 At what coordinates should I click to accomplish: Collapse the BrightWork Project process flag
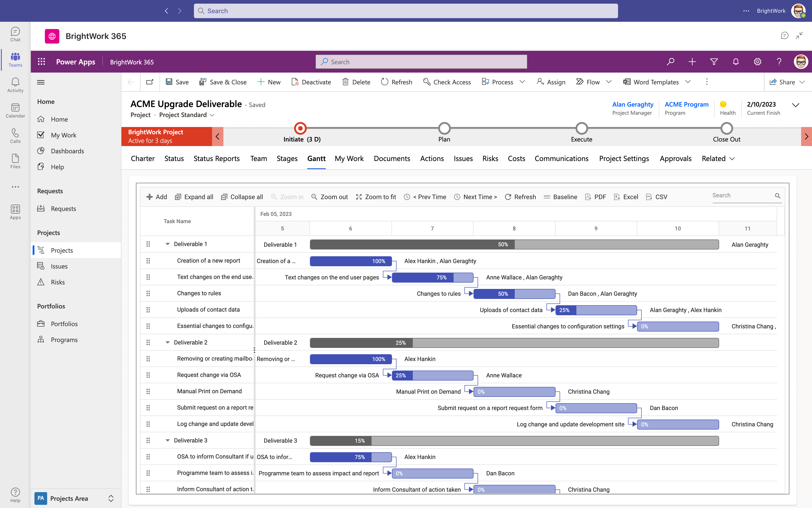[x=217, y=136]
